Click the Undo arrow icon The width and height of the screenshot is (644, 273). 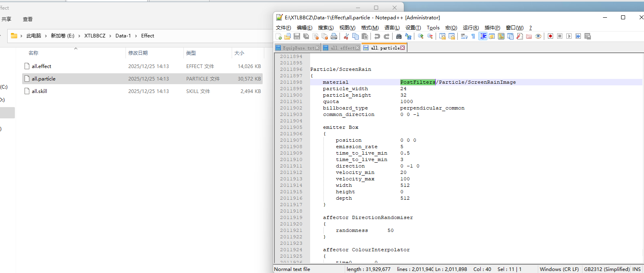point(377,36)
